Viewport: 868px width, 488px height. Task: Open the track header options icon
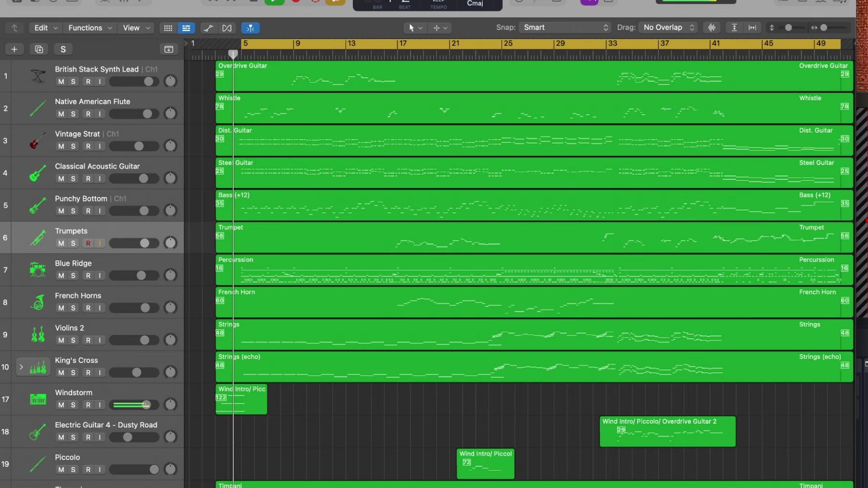(169, 49)
